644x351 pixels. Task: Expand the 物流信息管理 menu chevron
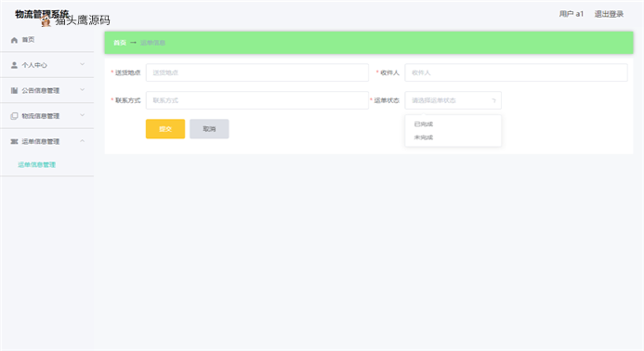click(x=82, y=115)
